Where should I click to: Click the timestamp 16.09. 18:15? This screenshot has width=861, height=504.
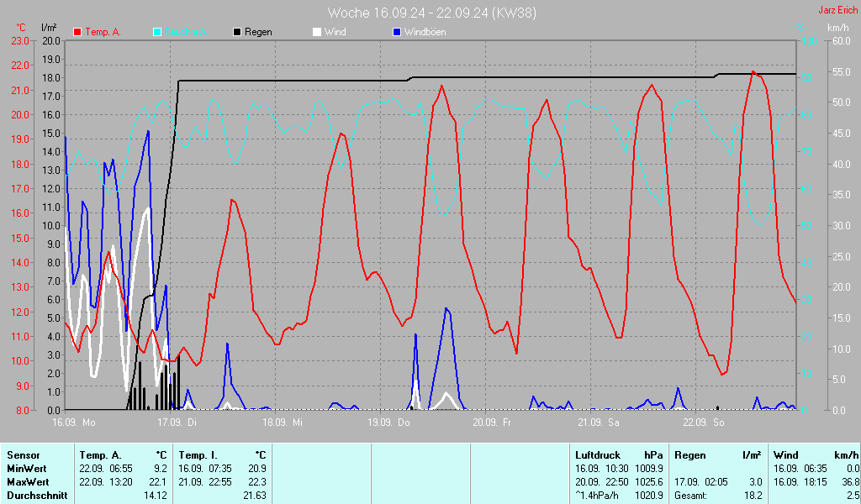click(800, 482)
